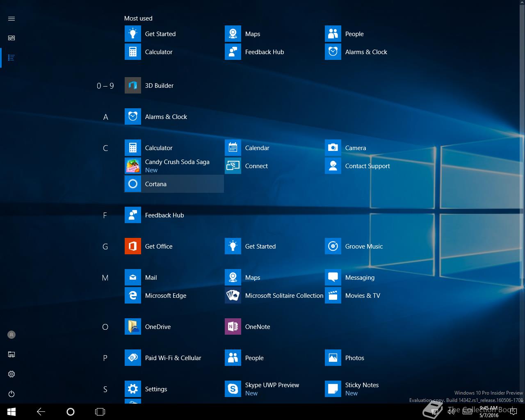This screenshot has height=420, width=525.
Task: Launch the Photos app
Action: 374,358
